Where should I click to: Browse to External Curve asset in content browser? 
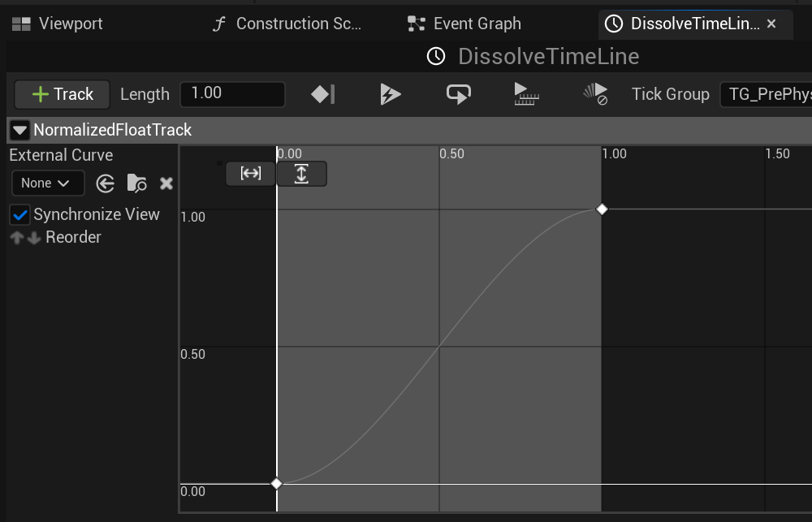pos(136,183)
